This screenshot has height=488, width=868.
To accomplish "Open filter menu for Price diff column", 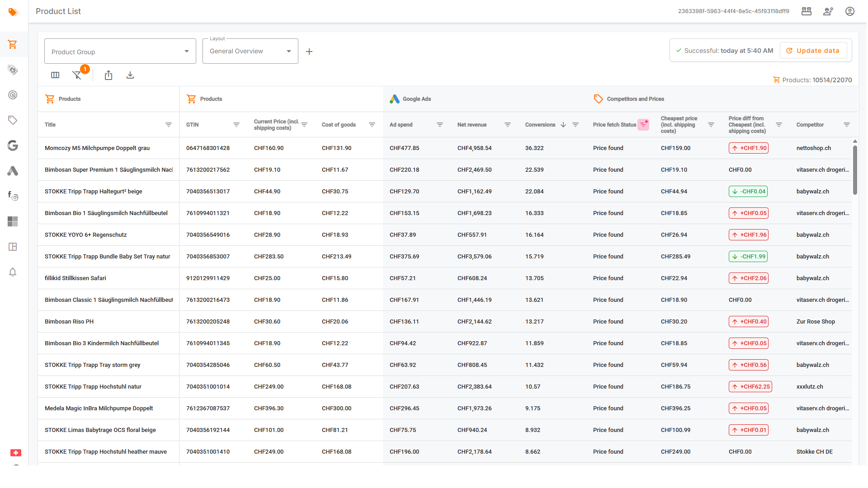I will [779, 125].
